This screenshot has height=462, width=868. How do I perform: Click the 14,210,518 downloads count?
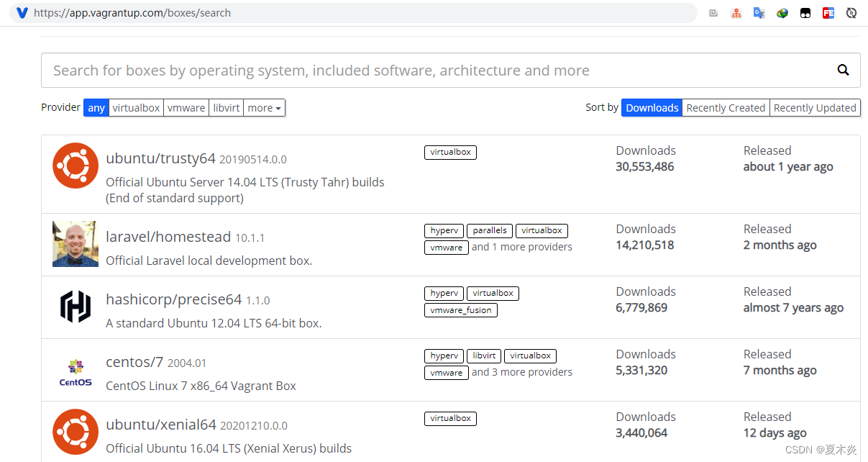tap(645, 245)
